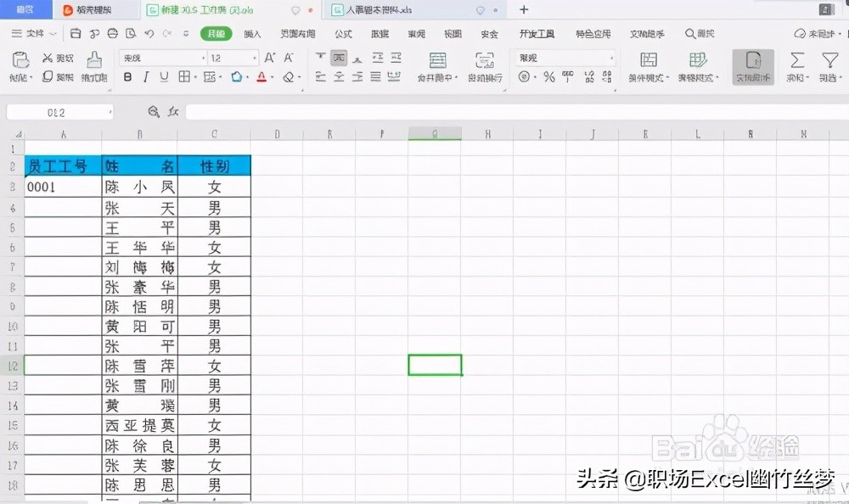Toggle underline formatting on selected cell
The width and height of the screenshot is (849, 504).
point(163,76)
